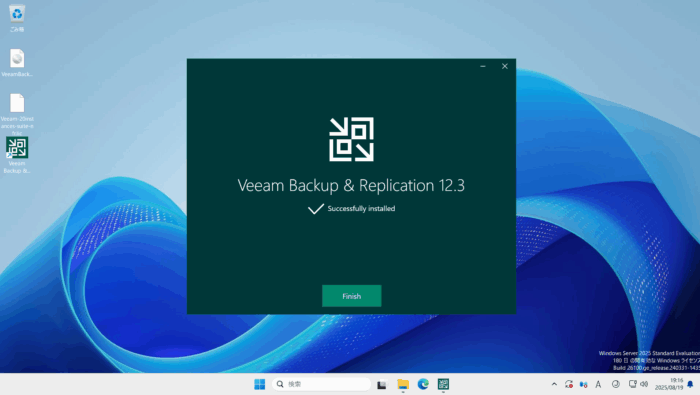Viewport: 700px width, 395px height.
Task: Minimize the Veeam installer window
Action: pos(483,66)
